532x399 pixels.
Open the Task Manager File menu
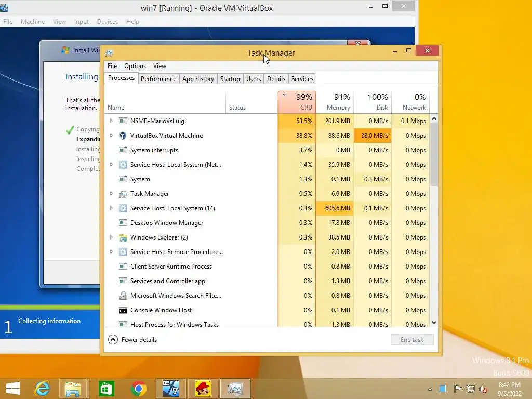pyautogui.click(x=112, y=66)
